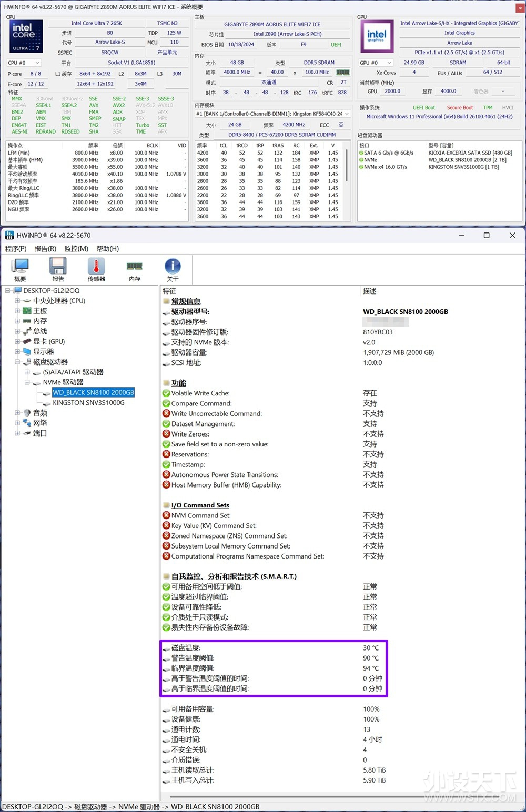Expand the 总线 tree node
526x812 pixels.
point(17,331)
